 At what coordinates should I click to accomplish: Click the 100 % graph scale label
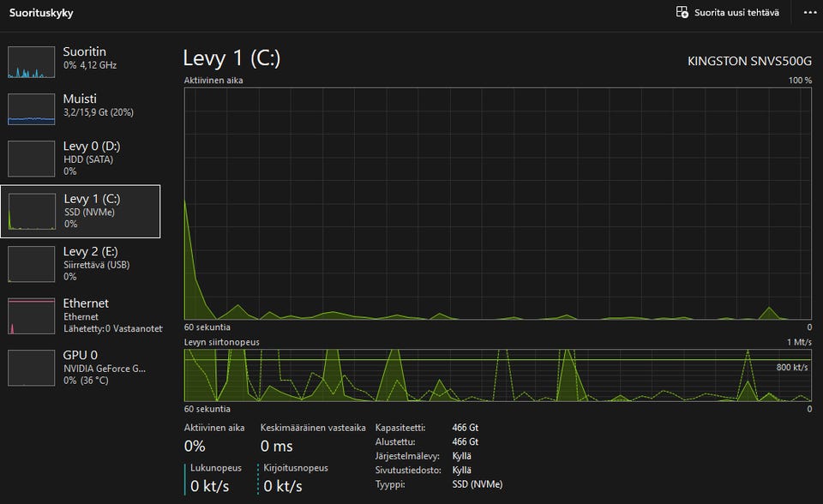(x=800, y=81)
